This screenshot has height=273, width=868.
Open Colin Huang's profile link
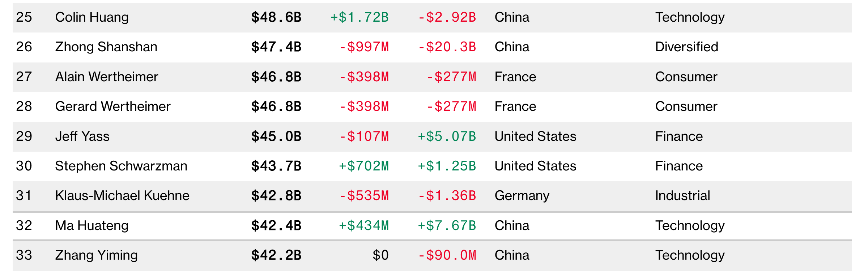tap(92, 17)
